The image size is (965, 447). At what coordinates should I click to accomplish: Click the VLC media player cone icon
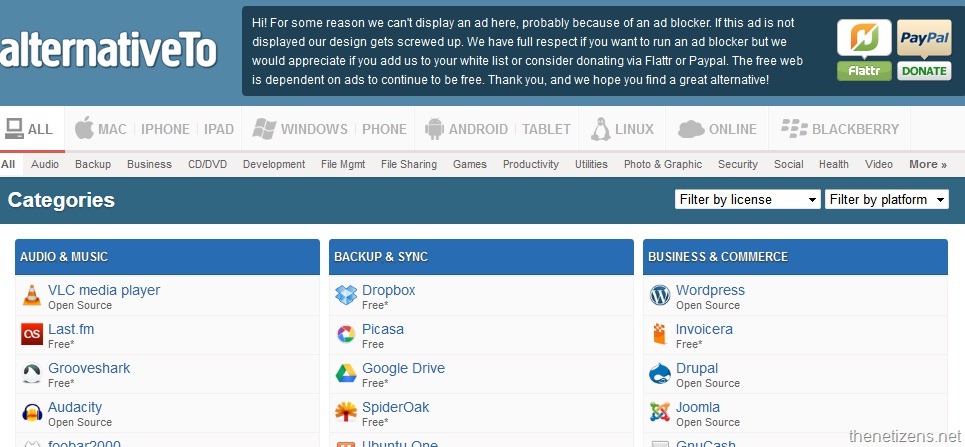(31, 296)
